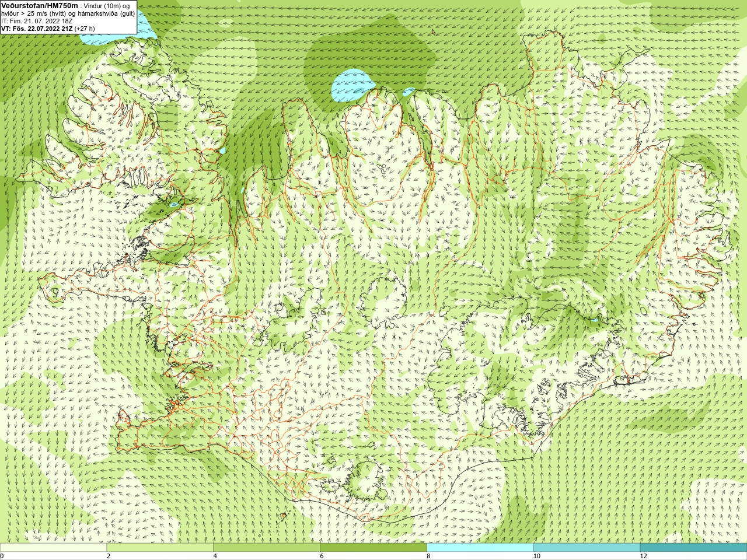The image size is (747, 560).
Task: Click the 6–8 m/s dark green legend swatch
Action: pyautogui.click(x=373, y=548)
